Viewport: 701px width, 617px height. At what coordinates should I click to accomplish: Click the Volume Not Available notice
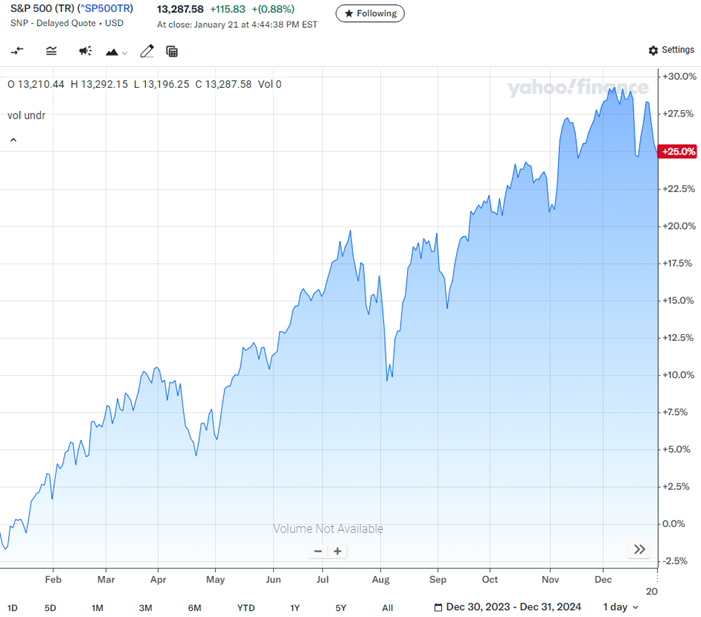click(x=328, y=529)
